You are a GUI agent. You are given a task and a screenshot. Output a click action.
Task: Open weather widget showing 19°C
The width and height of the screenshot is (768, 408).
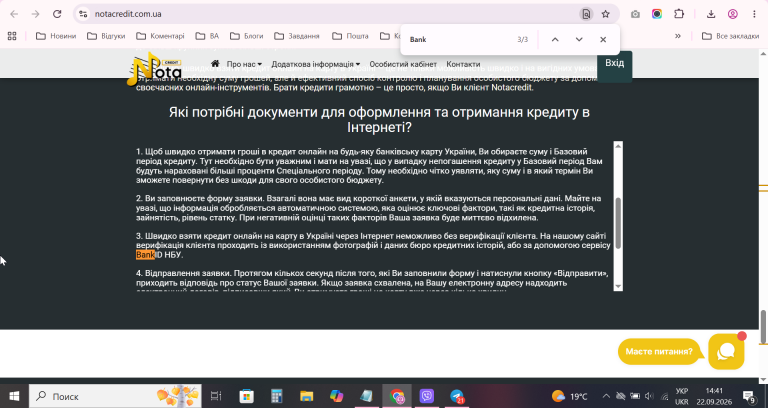[x=569, y=396]
